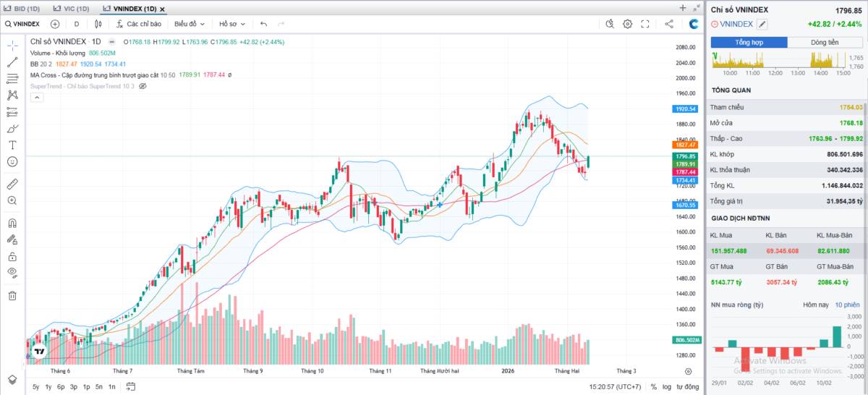Open the candlestick chart style selector
The width and height of the screenshot is (868, 395).
pos(98,24)
